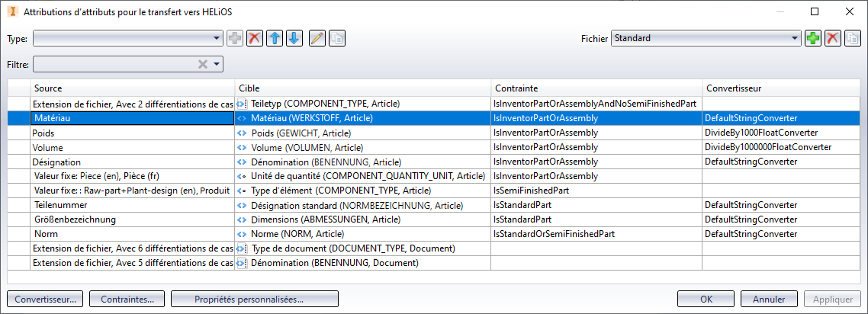Click the copy attribute icon beside the pencil
This screenshot has width=868, height=314.
coord(336,38)
